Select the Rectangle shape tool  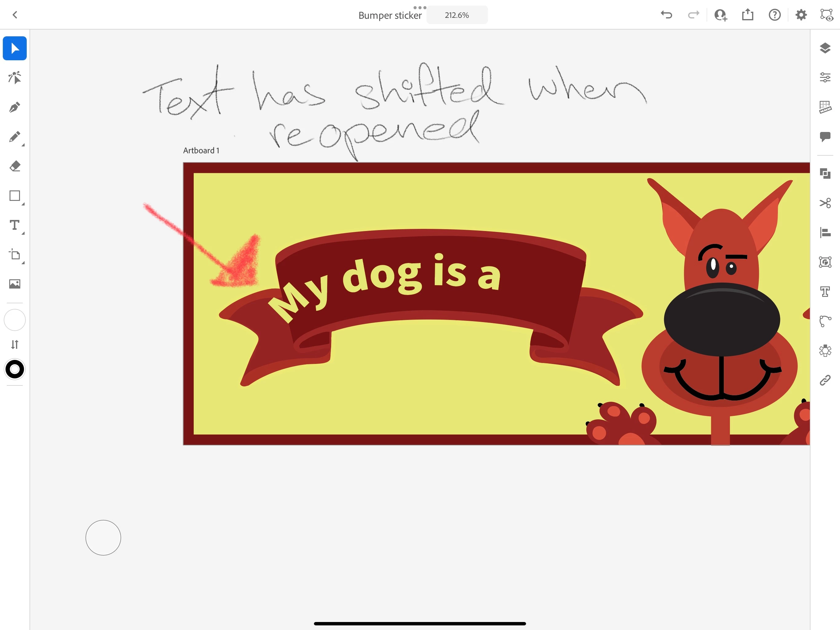click(x=14, y=196)
